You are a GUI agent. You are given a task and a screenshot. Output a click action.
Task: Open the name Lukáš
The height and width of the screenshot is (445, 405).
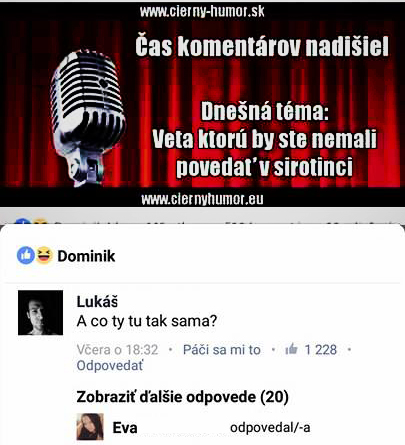click(x=97, y=302)
